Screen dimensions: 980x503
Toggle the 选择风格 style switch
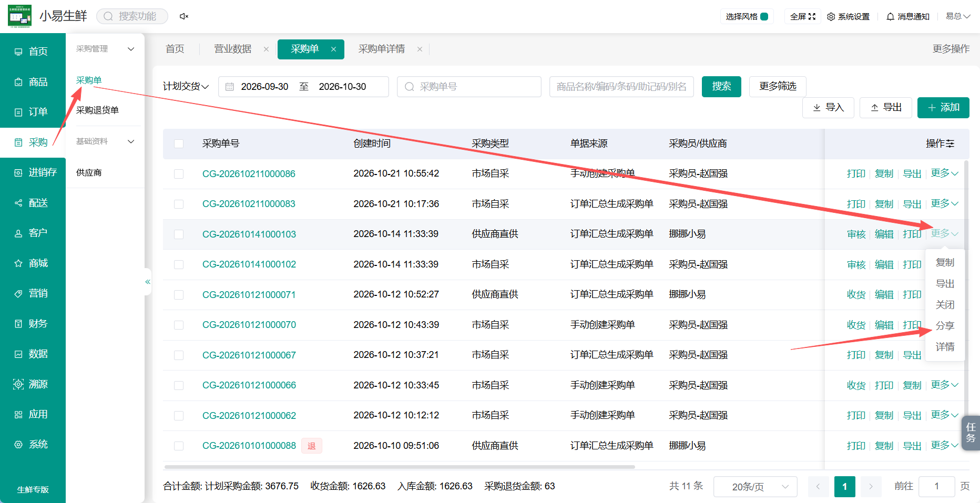764,17
